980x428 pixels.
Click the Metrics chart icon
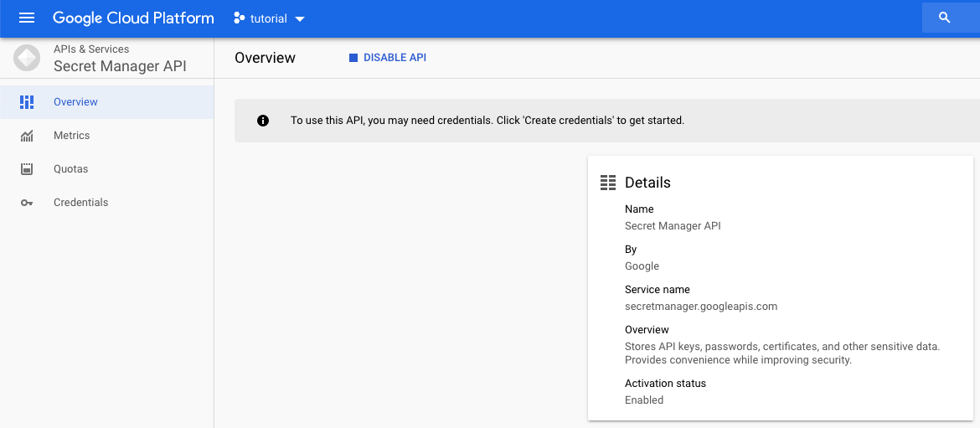[x=27, y=136]
